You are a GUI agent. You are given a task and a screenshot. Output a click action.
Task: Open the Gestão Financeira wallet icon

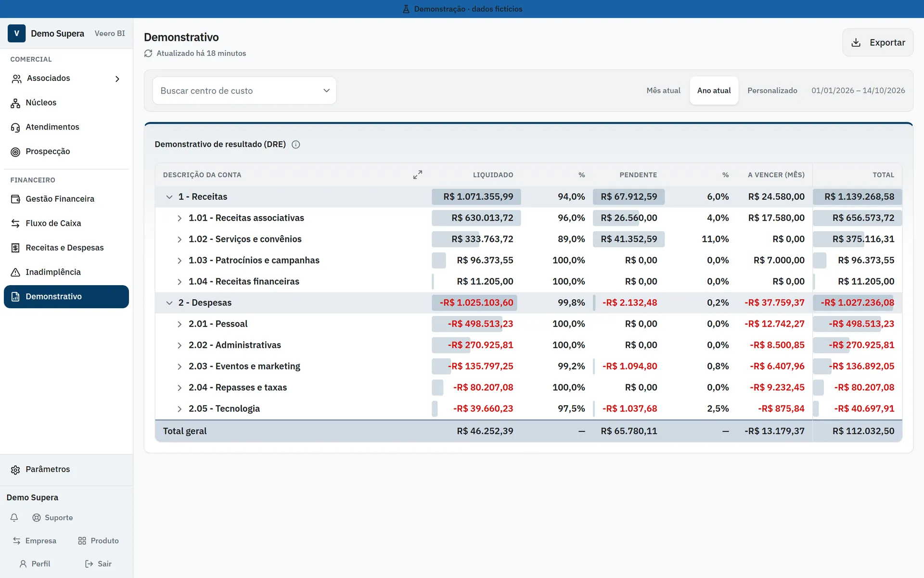(15, 199)
